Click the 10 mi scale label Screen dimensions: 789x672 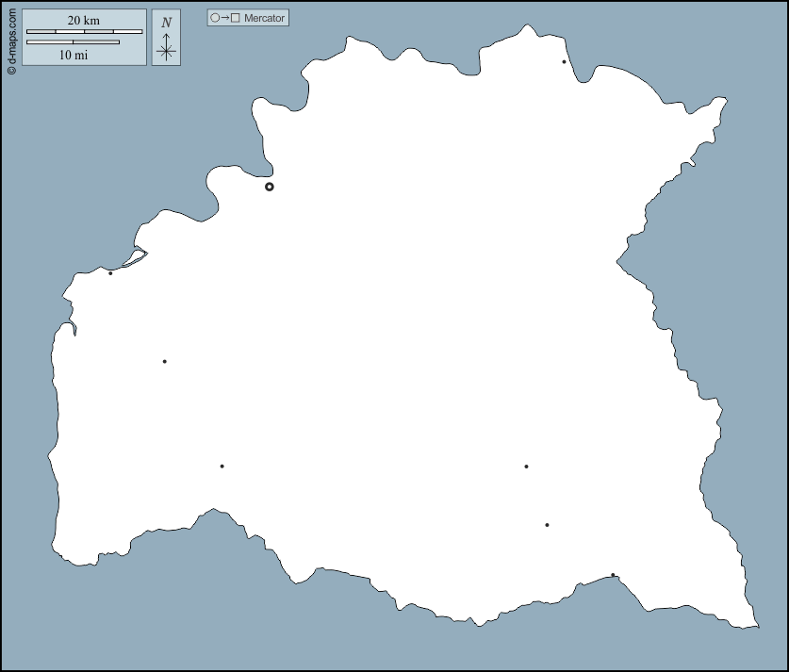tap(74, 55)
